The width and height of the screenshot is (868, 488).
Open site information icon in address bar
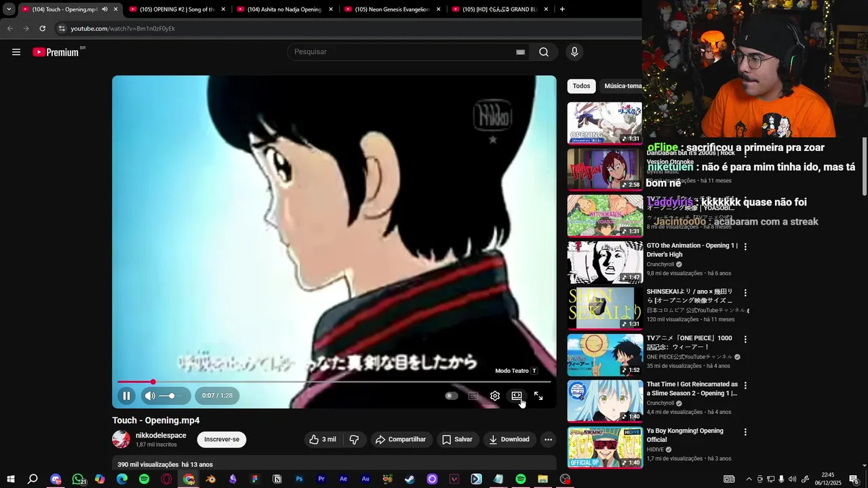click(62, 28)
